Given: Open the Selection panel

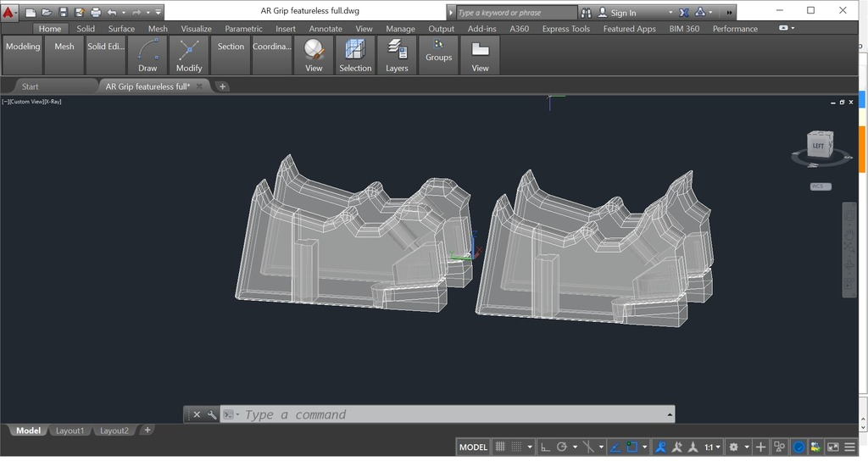Looking at the screenshot, I should tap(355, 55).
